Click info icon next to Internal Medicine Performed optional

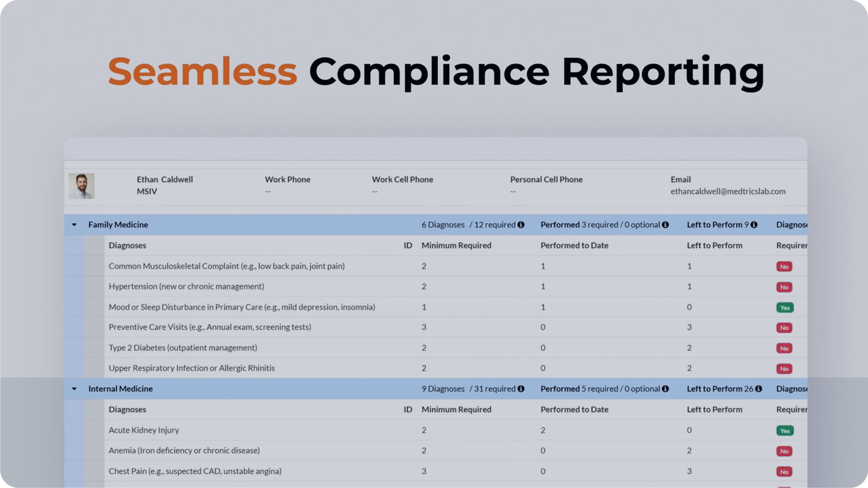(665, 389)
